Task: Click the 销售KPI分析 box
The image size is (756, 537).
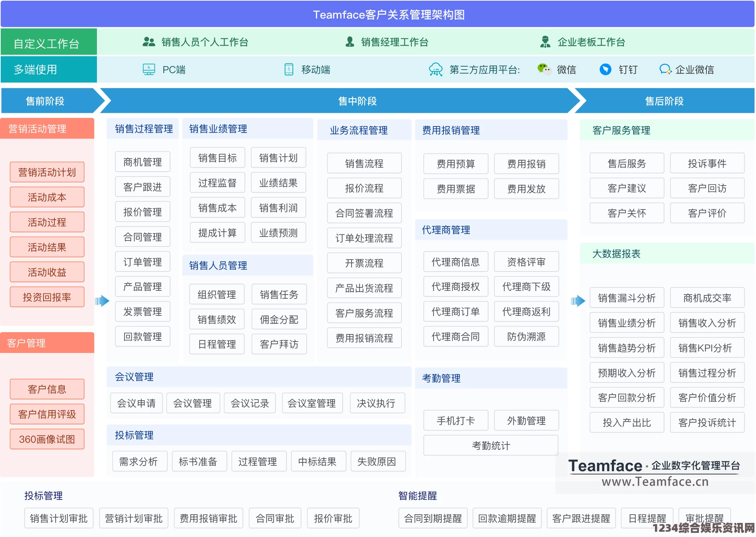Action: 707,348
